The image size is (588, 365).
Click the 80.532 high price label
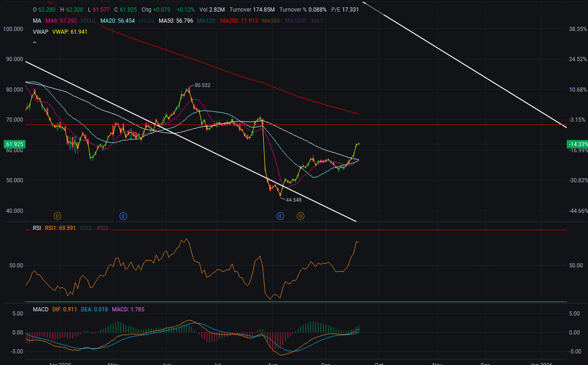202,86
